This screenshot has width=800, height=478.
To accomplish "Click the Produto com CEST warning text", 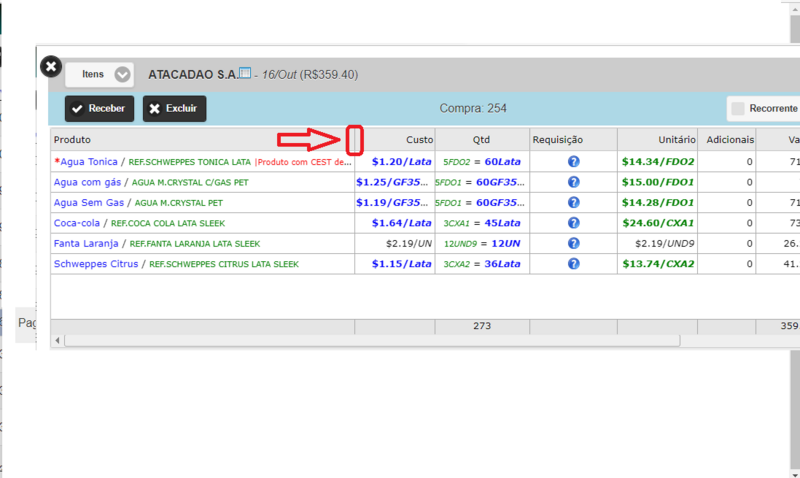I will (x=303, y=162).
